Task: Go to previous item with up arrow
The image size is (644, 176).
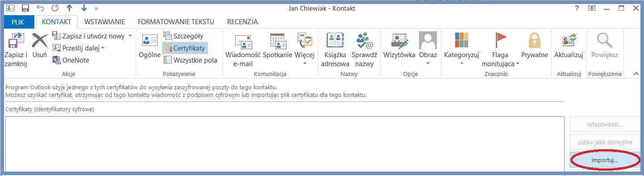Action: (69, 8)
